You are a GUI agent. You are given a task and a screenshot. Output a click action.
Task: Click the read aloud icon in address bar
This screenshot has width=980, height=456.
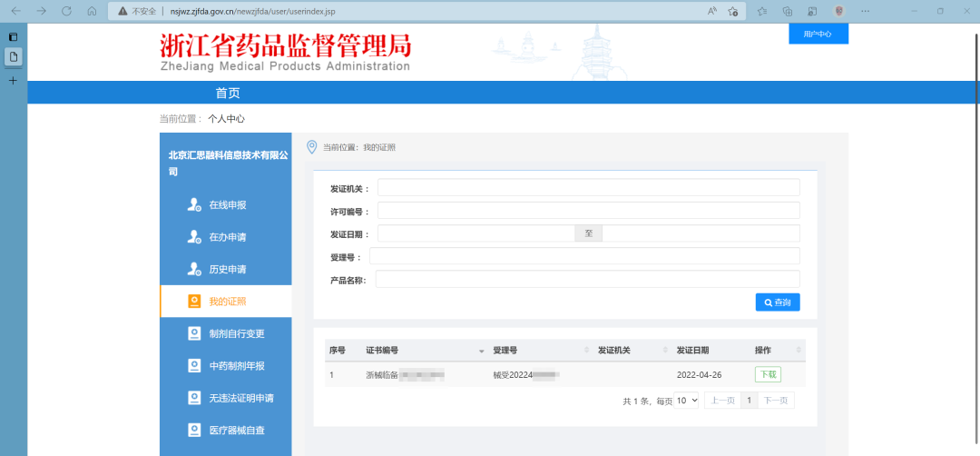[x=711, y=11]
